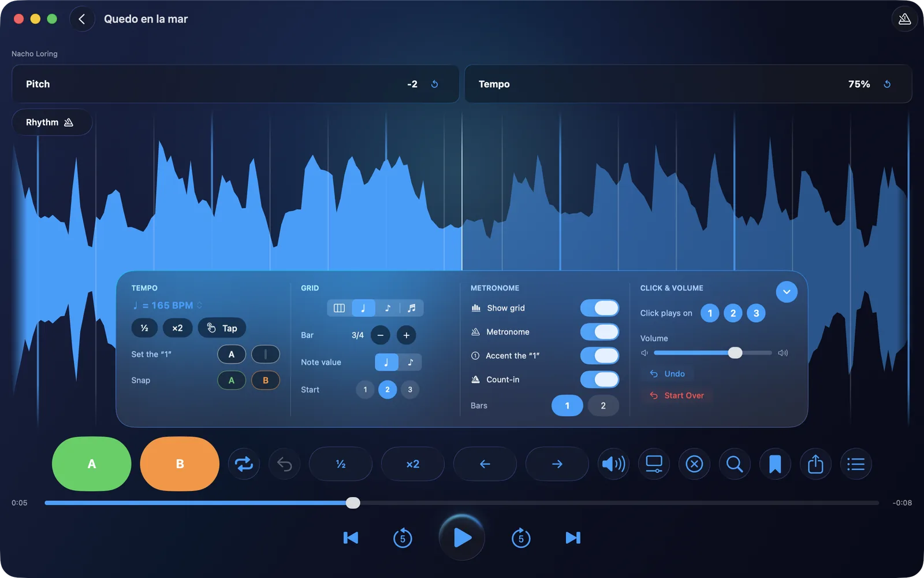Toggle the loop repeat icon
This screenshot has width=924, height=578.
[244, 464]
